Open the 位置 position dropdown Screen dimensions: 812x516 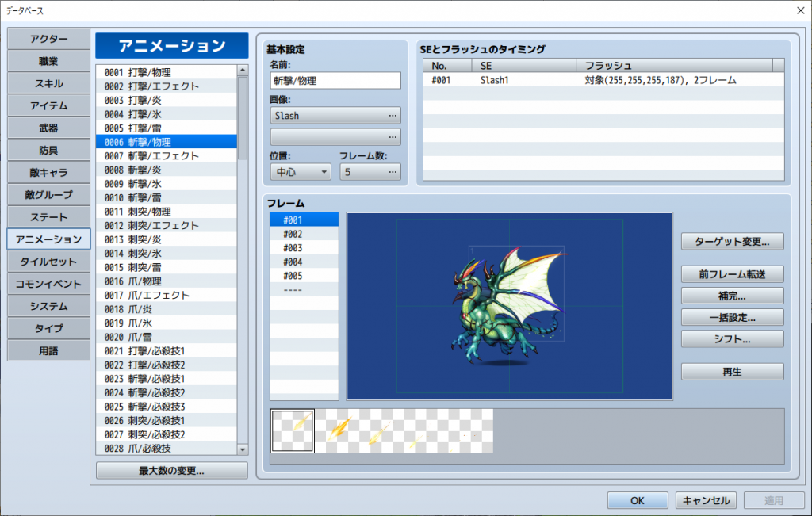(x=301, y=172)
